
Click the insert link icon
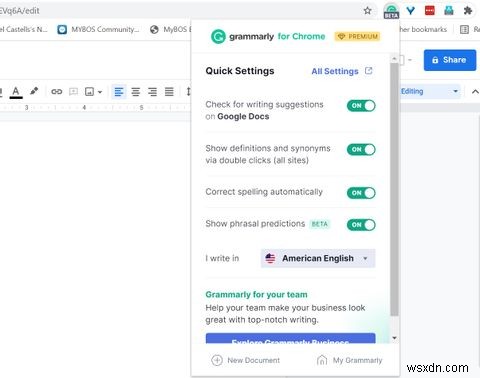(56, 91)
